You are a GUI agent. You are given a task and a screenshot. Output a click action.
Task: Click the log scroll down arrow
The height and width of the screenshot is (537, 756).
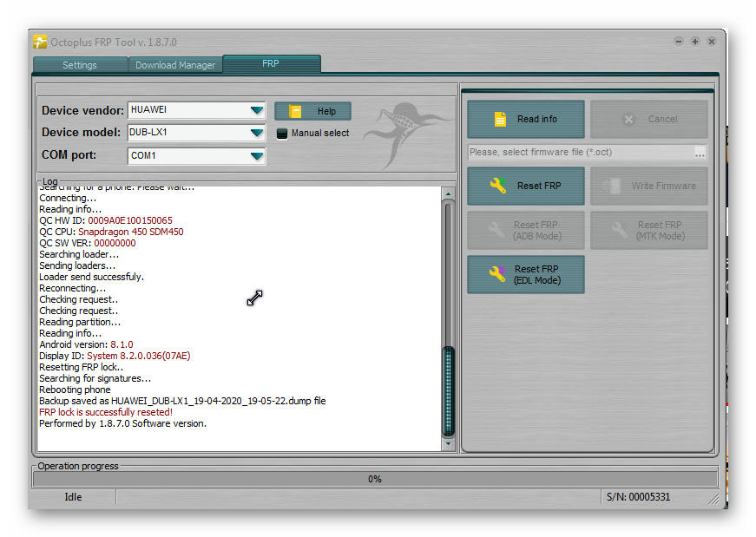pos(449,443)
